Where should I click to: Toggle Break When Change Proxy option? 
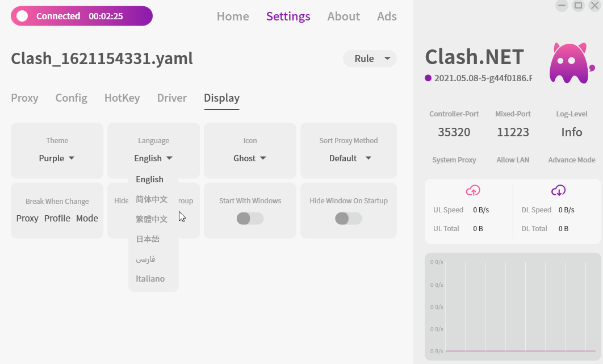click(27, 218)
